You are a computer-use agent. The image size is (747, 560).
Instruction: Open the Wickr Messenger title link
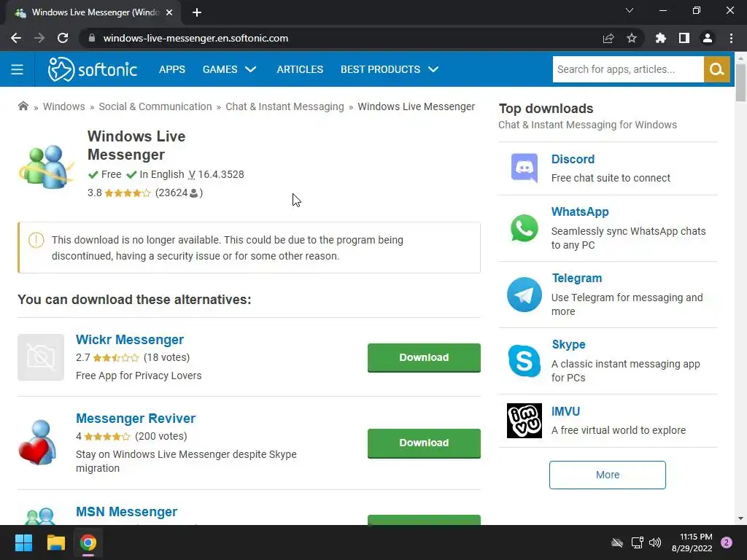(130, 340)
